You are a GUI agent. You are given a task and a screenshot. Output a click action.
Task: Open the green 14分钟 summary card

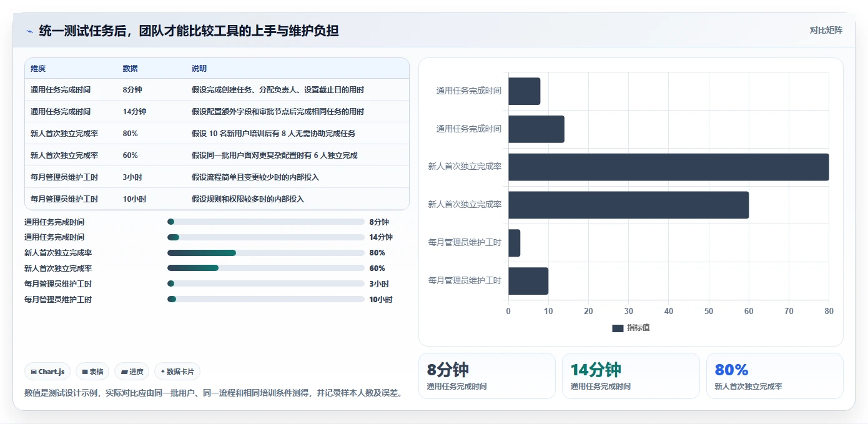631,376
